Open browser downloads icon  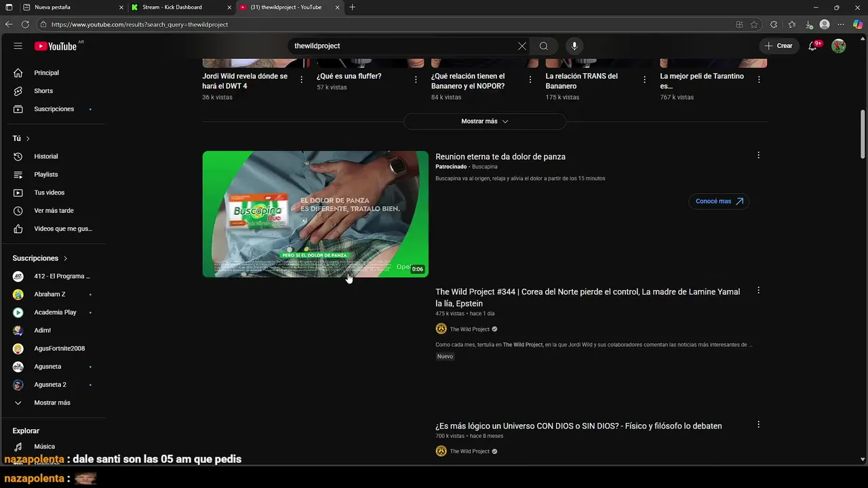pos(808,24)
